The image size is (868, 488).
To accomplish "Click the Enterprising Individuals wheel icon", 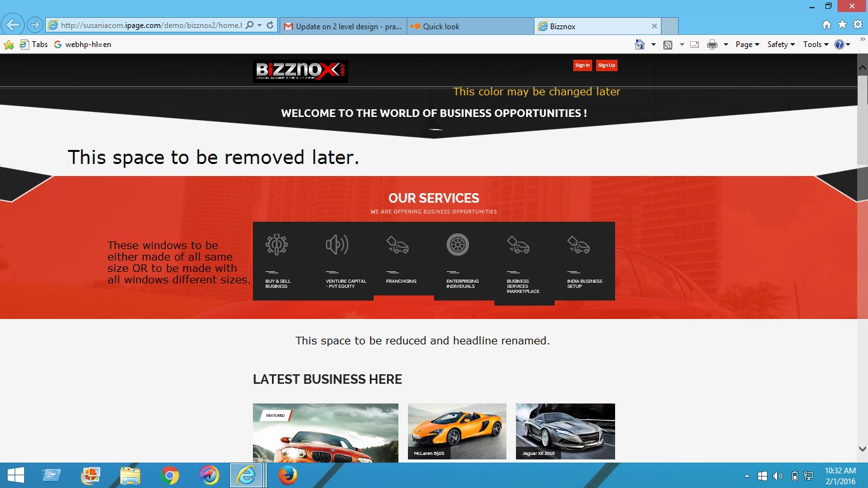I will tap(458, 245).
